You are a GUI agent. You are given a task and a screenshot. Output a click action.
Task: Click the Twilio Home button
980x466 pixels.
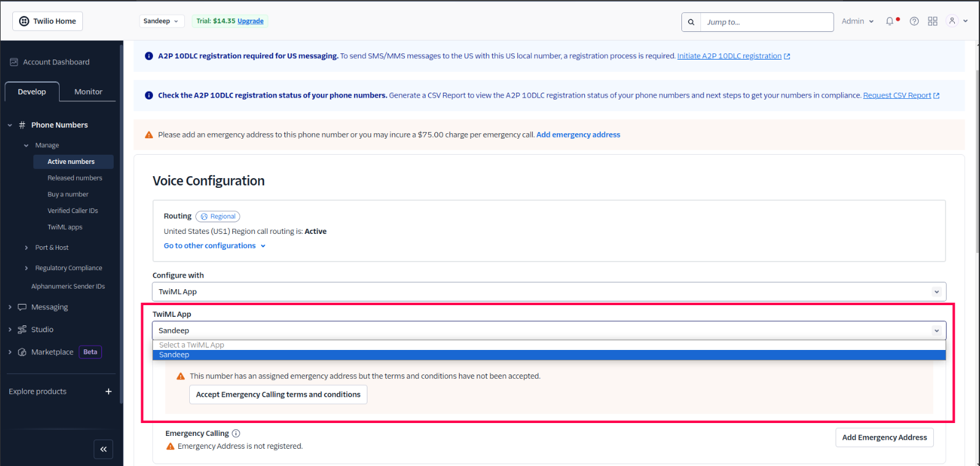[48, 21]
